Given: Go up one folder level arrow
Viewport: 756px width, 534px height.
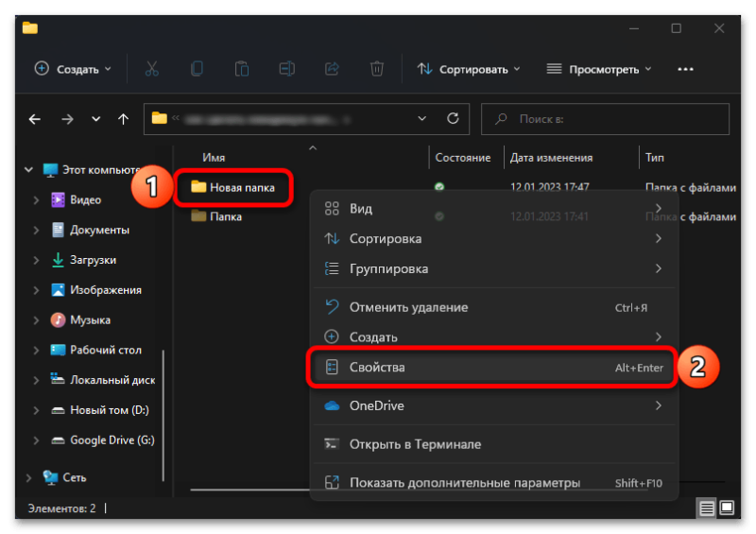Looking at the screenshot, I should click(x=123, y=119).
